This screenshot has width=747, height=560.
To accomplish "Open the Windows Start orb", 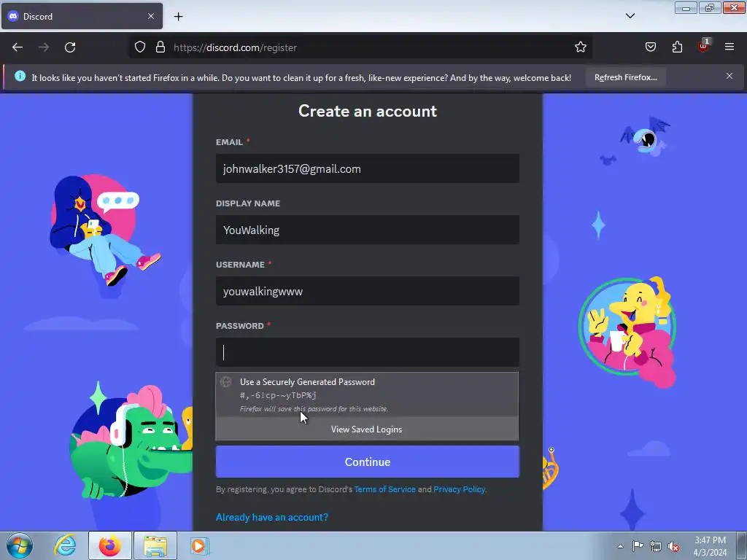I will pos(19,545).
